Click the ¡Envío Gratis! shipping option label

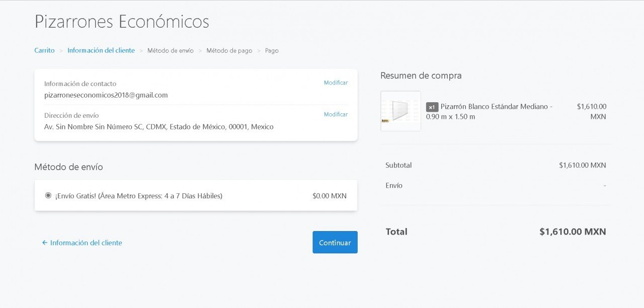(139, 196)
